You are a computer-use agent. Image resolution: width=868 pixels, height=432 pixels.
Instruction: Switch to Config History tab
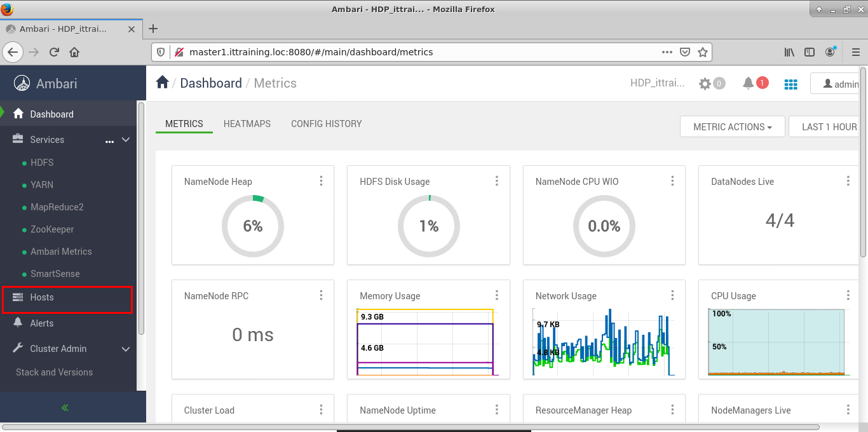point(326,124)
